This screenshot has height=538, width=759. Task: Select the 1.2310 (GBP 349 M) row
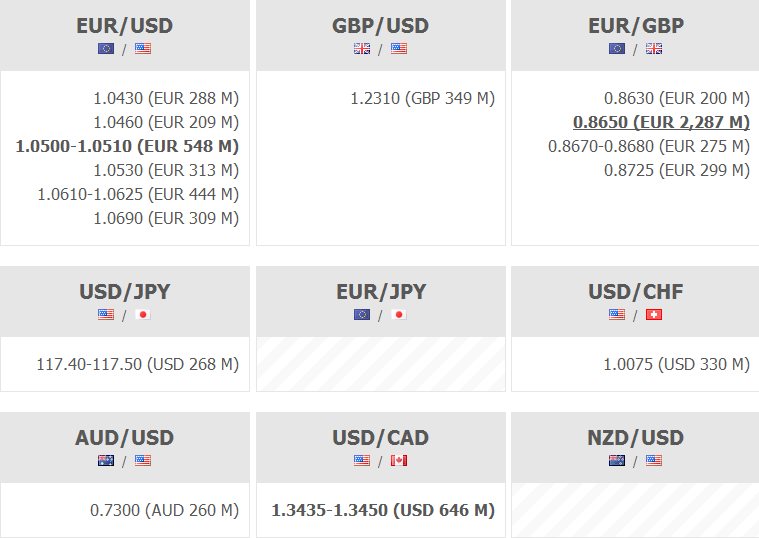(422, 98)
